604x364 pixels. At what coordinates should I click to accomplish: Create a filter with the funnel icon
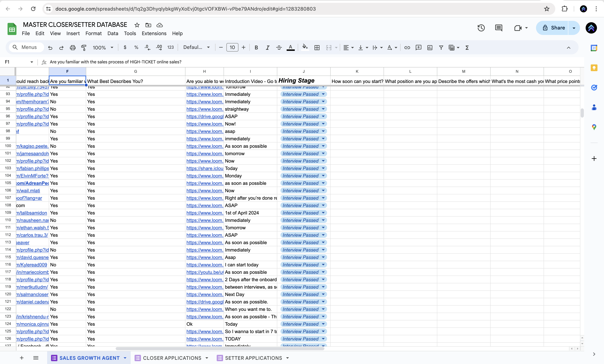tap(441, 47)
